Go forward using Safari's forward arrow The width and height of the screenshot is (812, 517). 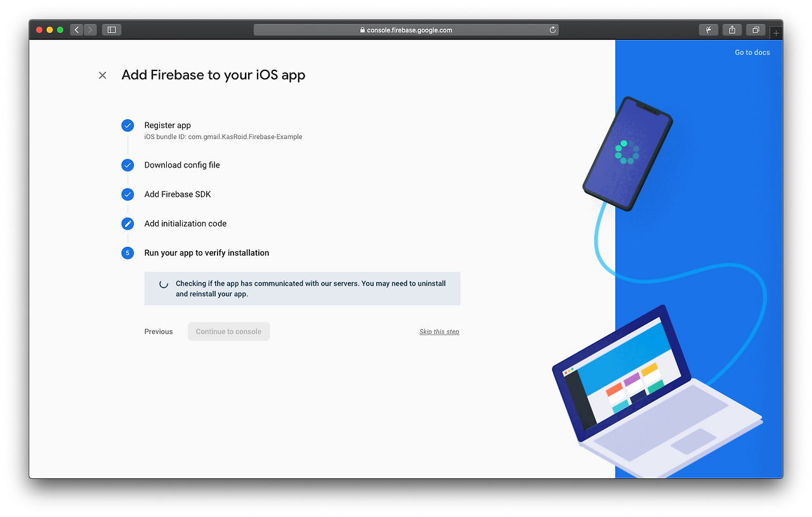click(90, 30)
